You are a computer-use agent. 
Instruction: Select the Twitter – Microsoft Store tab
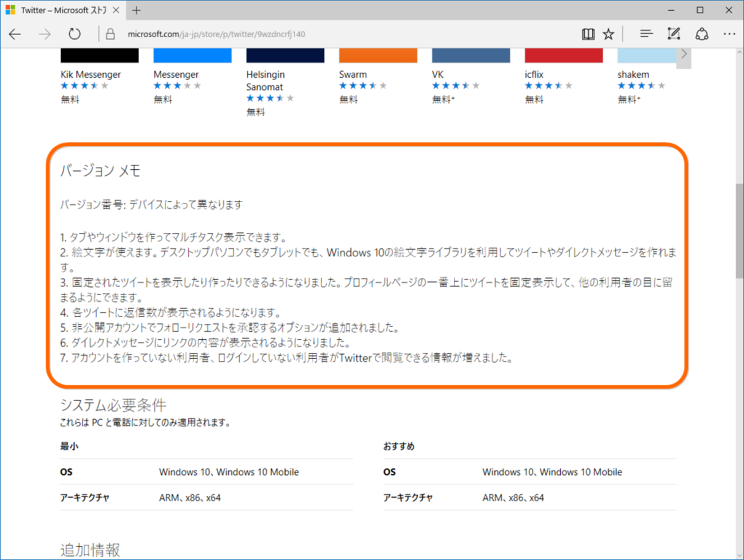click(63, 10)
